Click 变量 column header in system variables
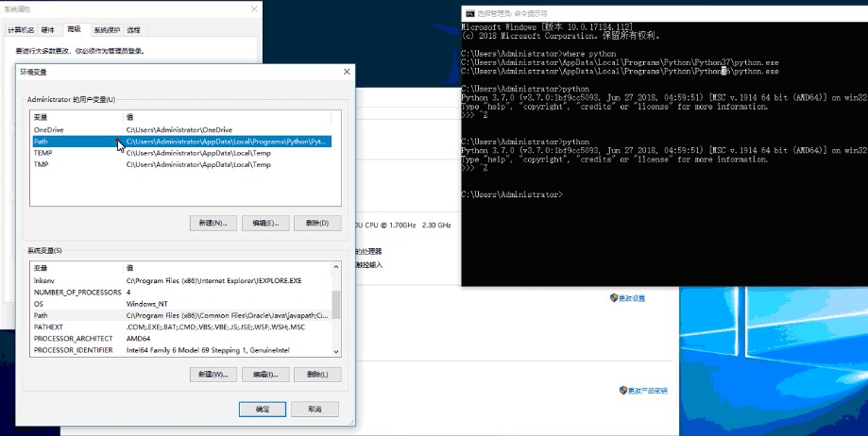 pos(77,268)
